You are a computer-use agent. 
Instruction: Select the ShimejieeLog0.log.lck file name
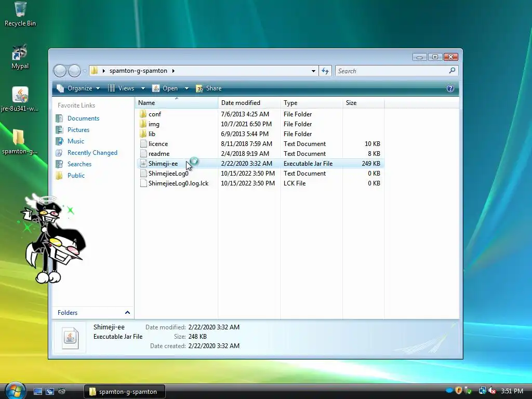pos(178,183)
